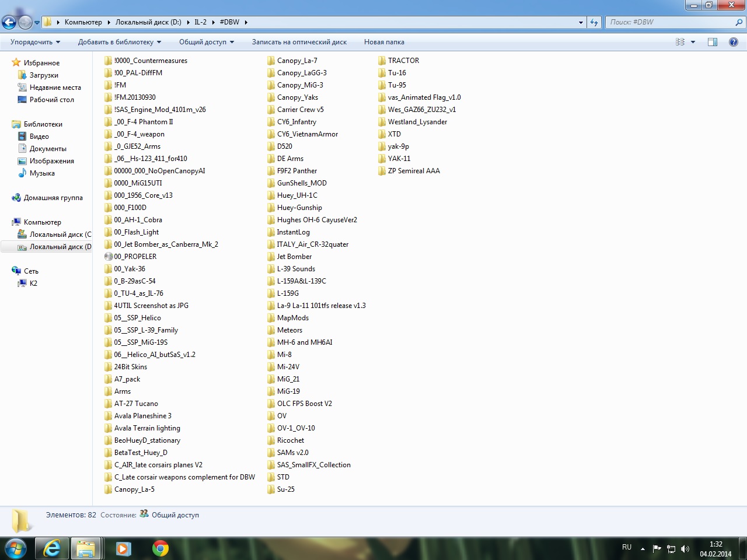Click the change view icon
747x560 pixels.
(x=680, y=42)
